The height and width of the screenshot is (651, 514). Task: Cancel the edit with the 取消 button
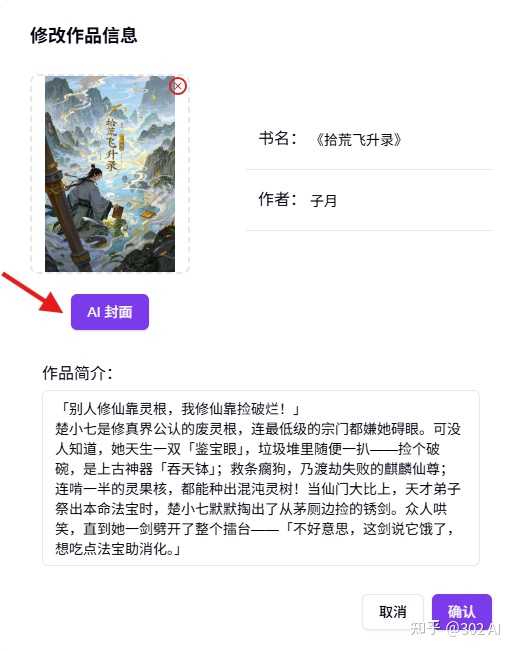pos(392,612)
